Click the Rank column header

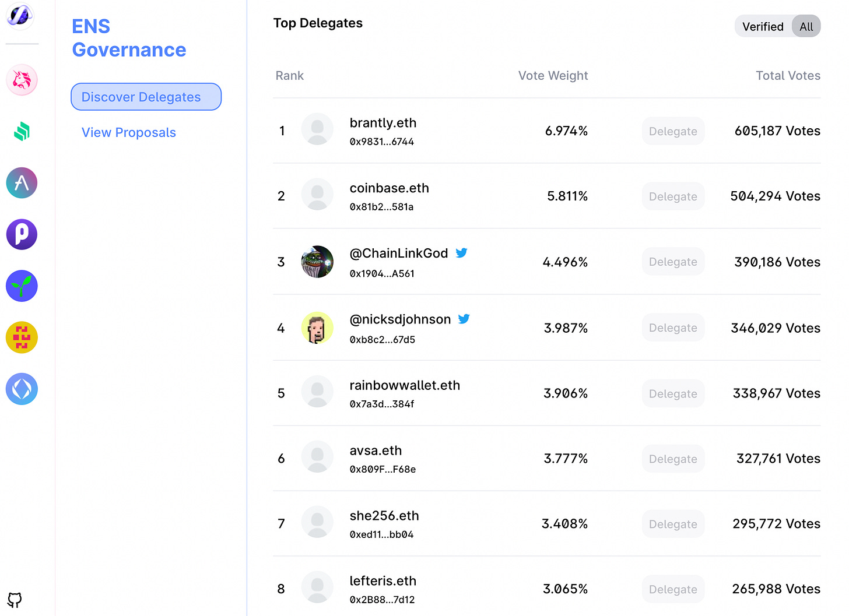[x=290, y=76]
